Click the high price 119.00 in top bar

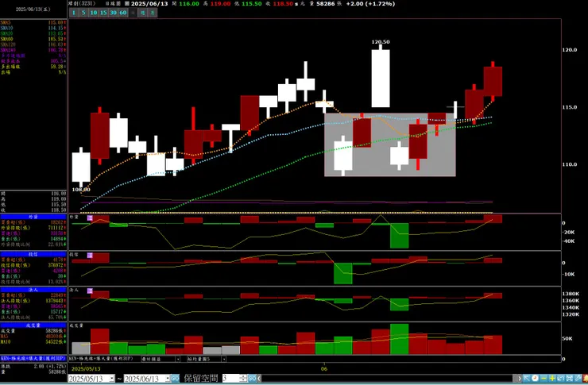click(x=220, y=4)
